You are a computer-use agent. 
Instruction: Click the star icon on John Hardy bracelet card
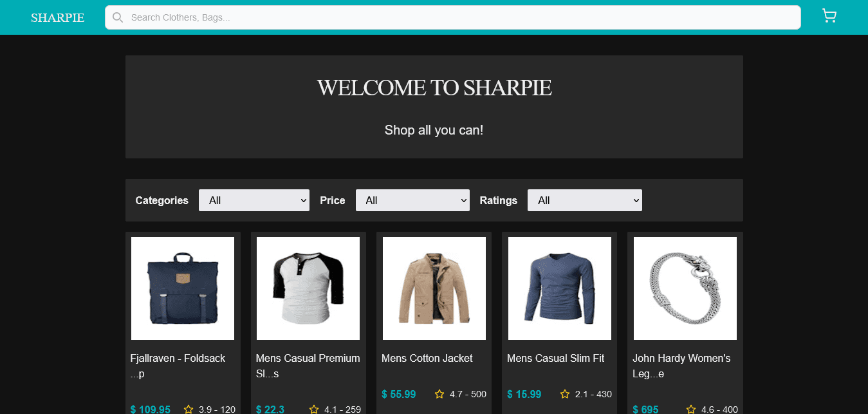690,409
